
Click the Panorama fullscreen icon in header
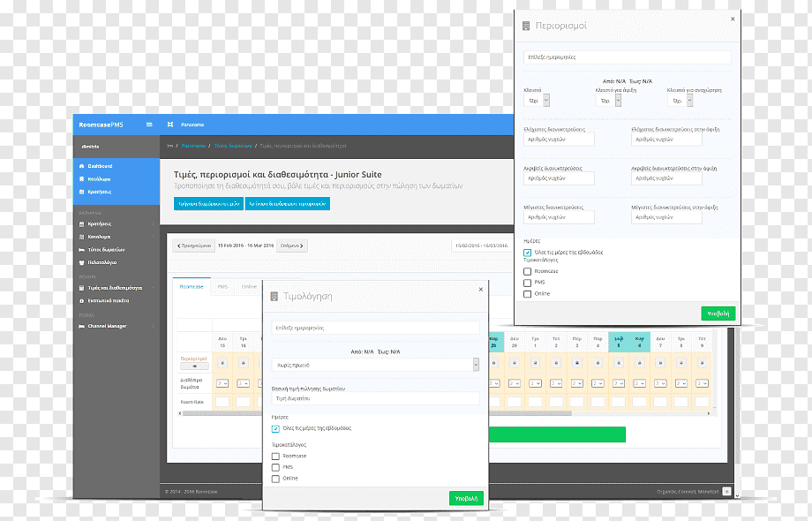pyautogui.click(x=170, y=125)
